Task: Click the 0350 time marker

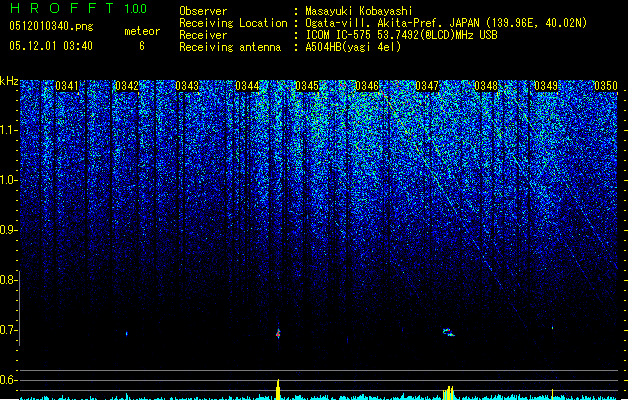Action: coord(606,86)
